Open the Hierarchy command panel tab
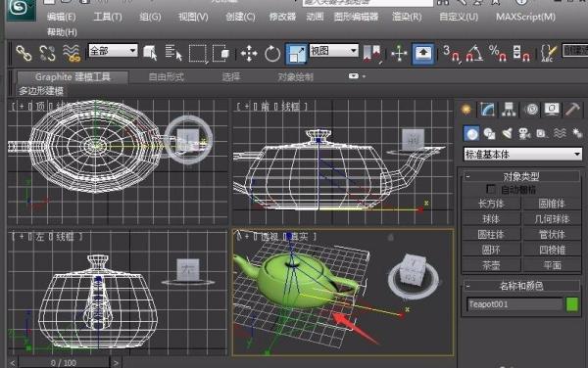 click(509, 110)
